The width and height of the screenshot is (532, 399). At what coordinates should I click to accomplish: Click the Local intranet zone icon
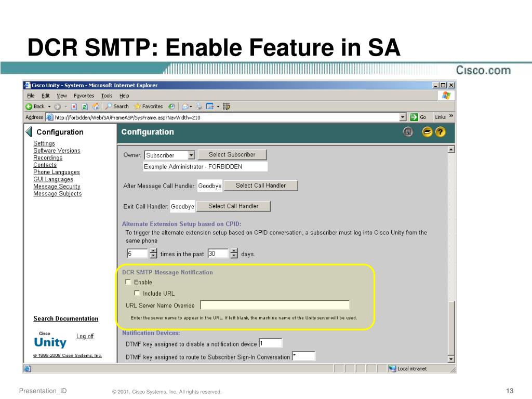pyautogui.click(x=393, y=368)
